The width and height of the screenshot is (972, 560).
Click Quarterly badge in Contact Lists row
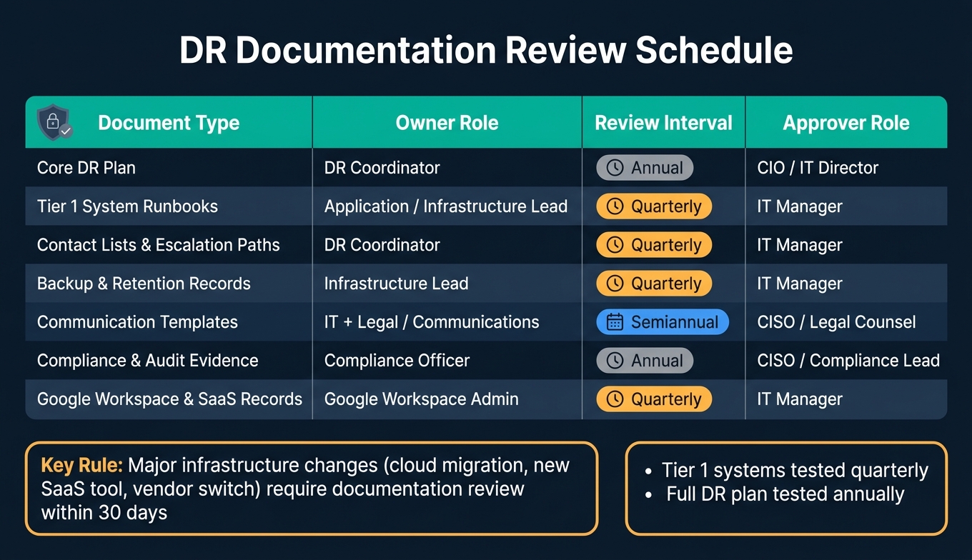[655, 245]
